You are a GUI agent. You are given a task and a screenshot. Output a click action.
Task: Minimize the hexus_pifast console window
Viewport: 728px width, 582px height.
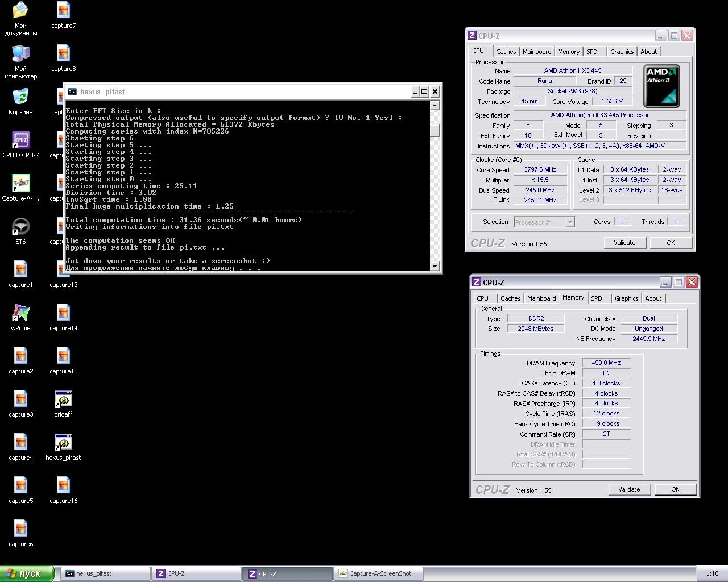click(415, 92)
